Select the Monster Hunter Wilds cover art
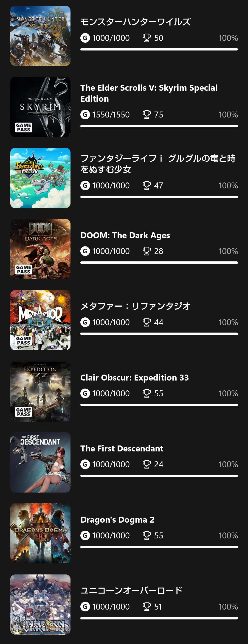248x644 pixels. [x=40, y=36]
